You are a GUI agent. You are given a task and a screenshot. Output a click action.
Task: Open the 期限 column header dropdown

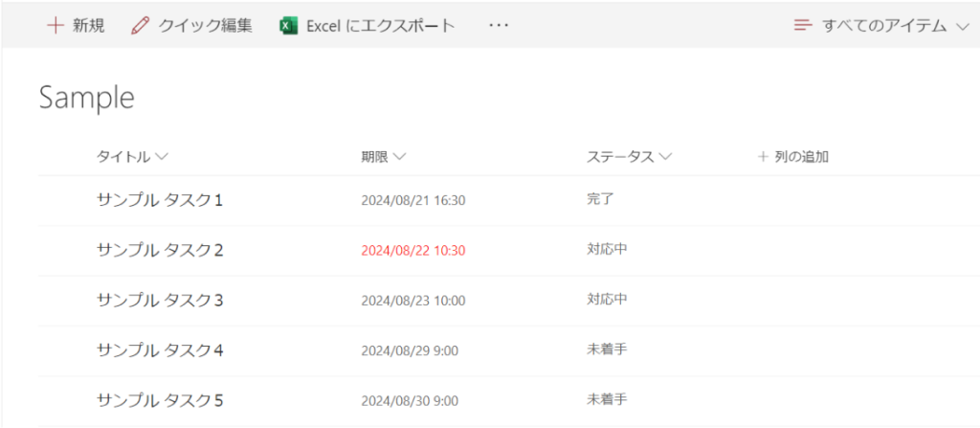coord(399,156)
